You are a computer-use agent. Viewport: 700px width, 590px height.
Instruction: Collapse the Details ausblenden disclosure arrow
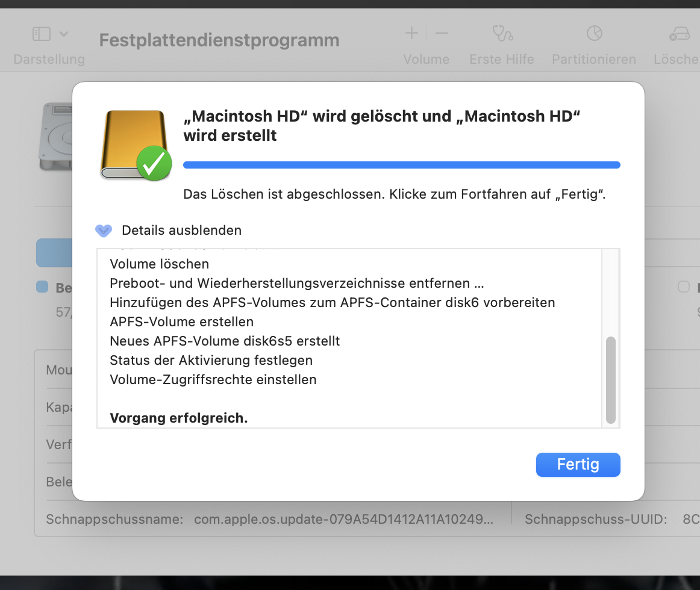click(x=104, y=231)
